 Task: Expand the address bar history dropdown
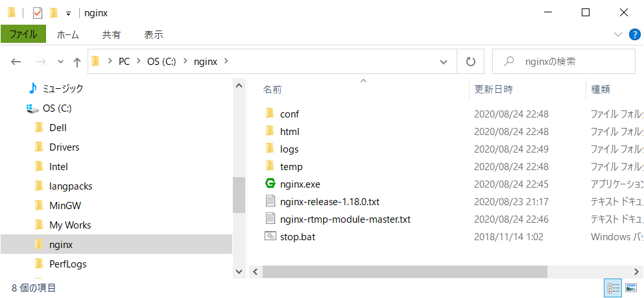point(444,62)
